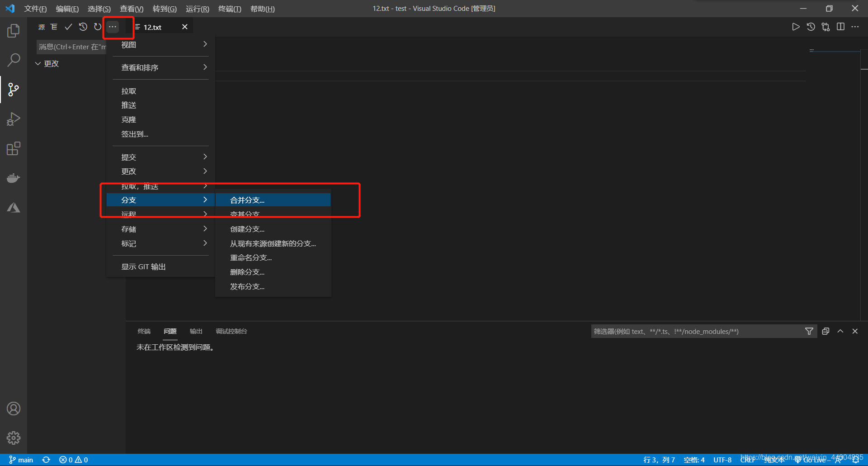This screenshot has height=466, width=868.
Task: Click the source control more actions (…) button
Action: (113, 27)
